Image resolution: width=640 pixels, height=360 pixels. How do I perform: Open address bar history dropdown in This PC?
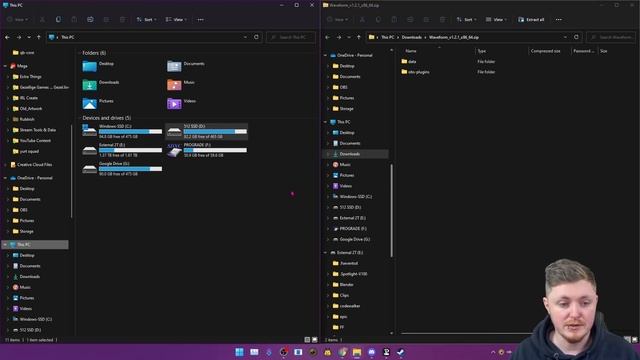click(245, 37)
